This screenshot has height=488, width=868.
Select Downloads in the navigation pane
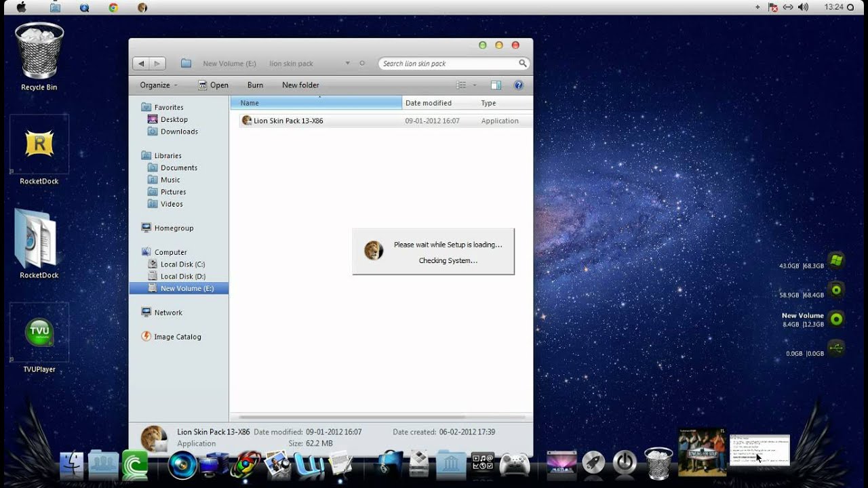point(179,131)
